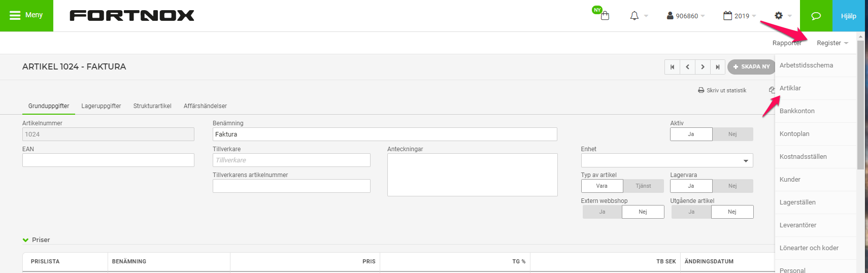Set Aktiv to Nej
This screenshot has width=868, height=273.
tap(732, 134)
